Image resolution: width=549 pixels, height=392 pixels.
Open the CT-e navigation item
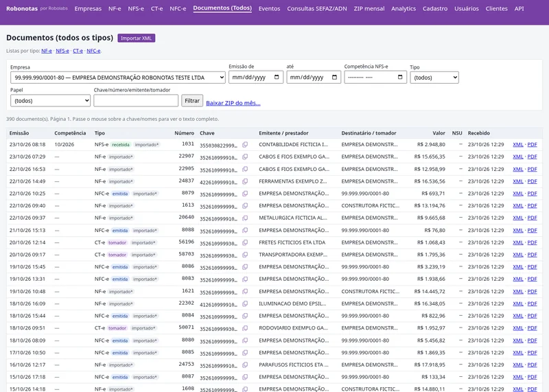[157, 9]
